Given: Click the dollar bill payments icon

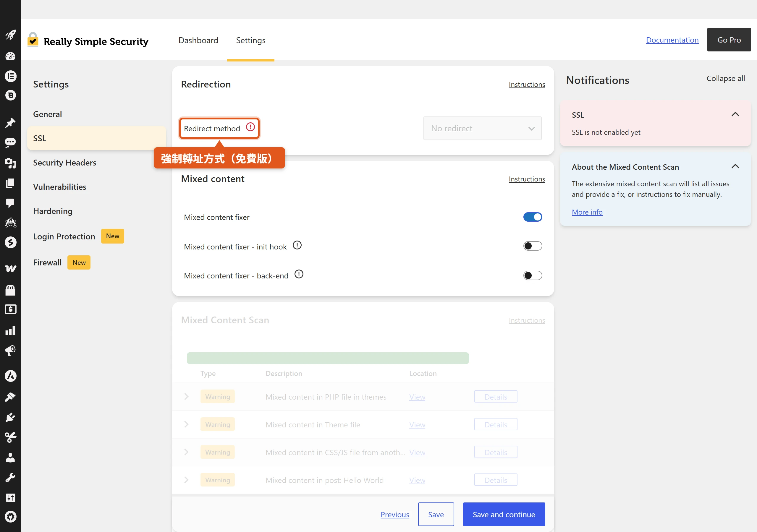Looking at the screenshot, I should (x=11, y=309).
